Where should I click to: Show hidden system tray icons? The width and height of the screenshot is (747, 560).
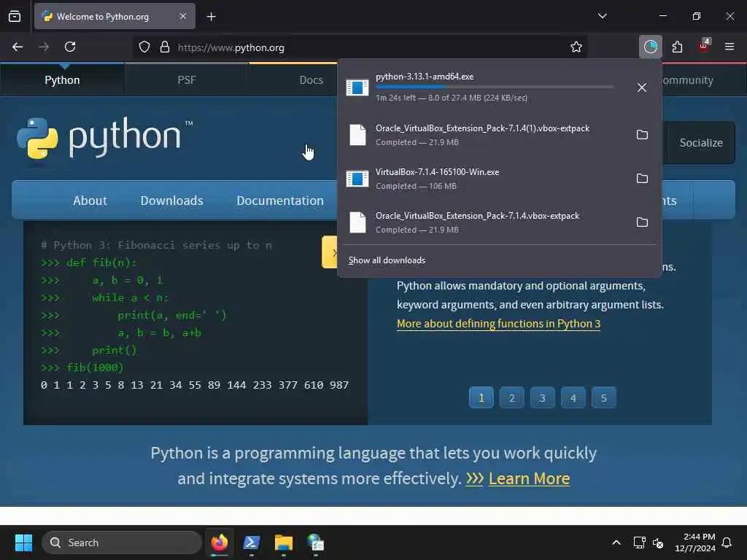[x=616, y=542]
